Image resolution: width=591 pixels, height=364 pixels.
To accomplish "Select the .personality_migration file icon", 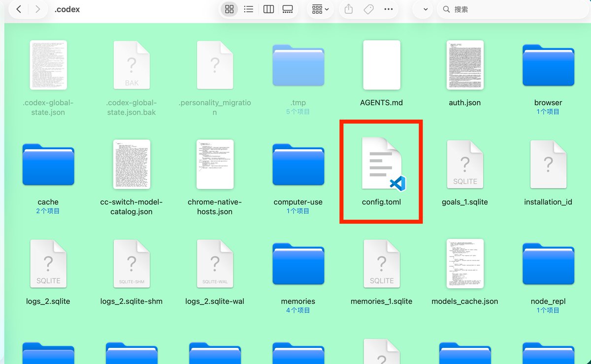I will pyautogui.click(x=215, y=65).
